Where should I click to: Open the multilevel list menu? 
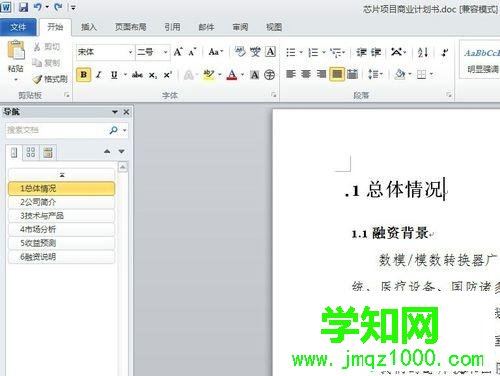coord(338,52)
